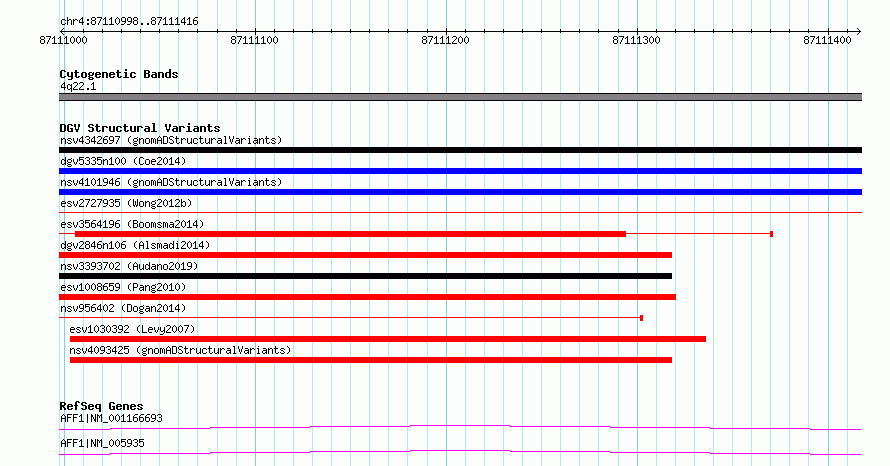This screenshot has height=466, width=890.
Task: Click ruler position 87111200
Action: click(446, 40)
